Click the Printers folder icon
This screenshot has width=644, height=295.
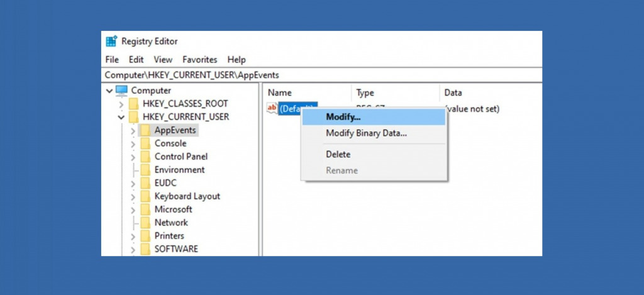pos(145,236)
